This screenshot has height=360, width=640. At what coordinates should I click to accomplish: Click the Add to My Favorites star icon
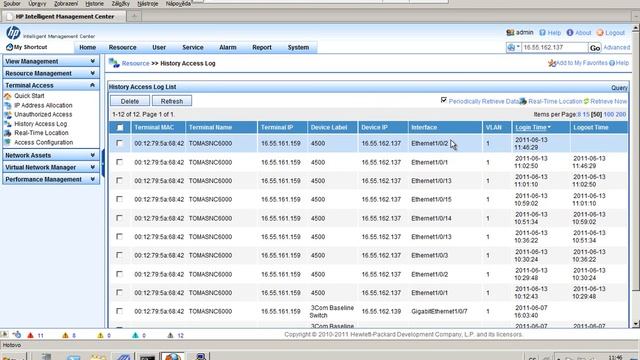pos(552,63)
